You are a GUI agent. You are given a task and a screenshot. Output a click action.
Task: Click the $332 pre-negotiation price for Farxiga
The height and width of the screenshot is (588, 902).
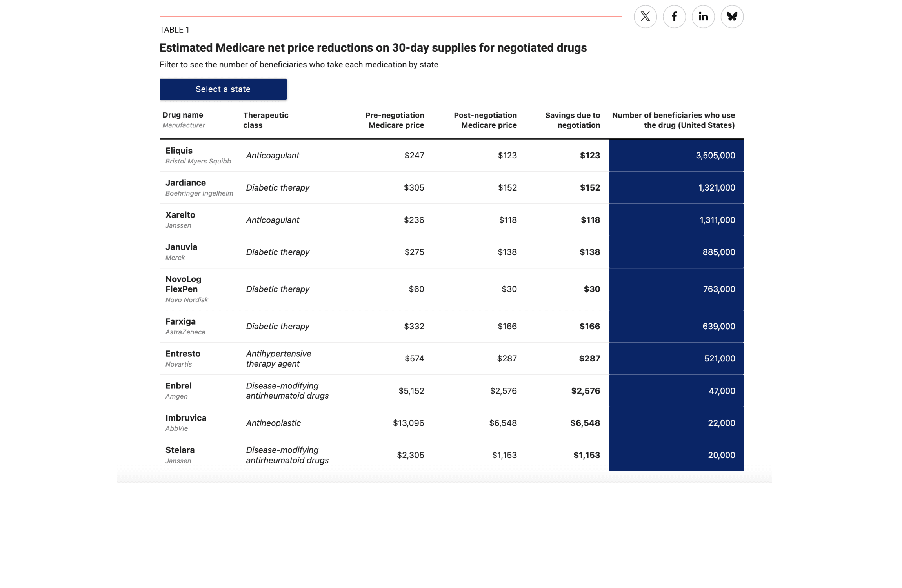(414, 326)
